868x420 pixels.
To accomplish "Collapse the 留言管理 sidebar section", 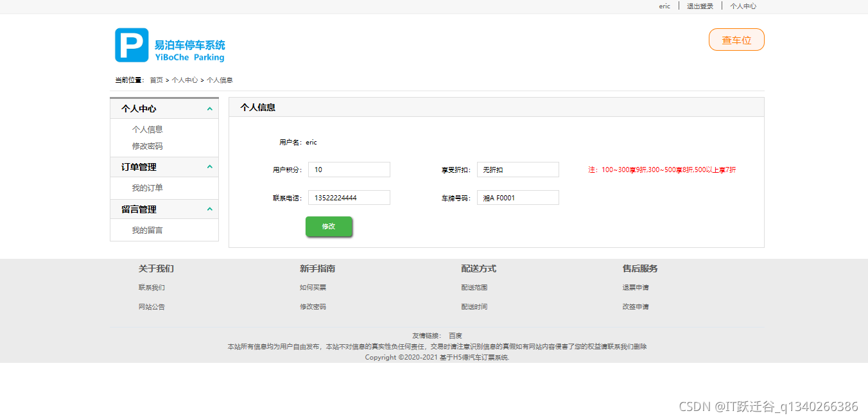I will [209, 209].
